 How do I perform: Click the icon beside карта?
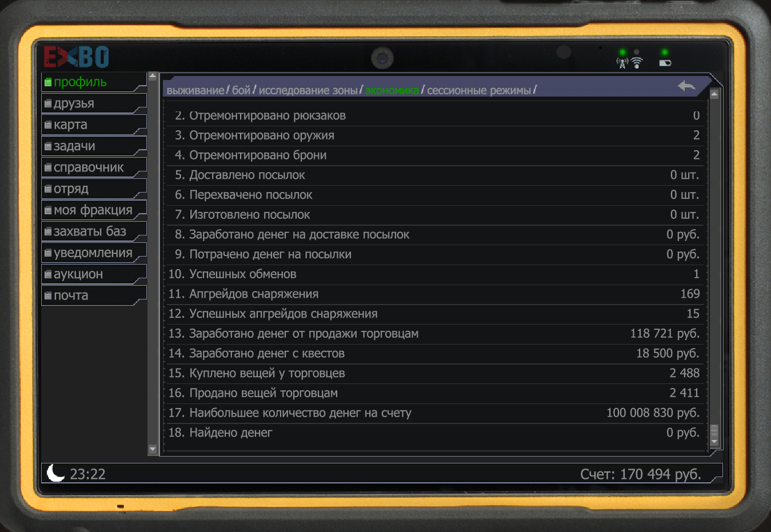click(49, 125)
